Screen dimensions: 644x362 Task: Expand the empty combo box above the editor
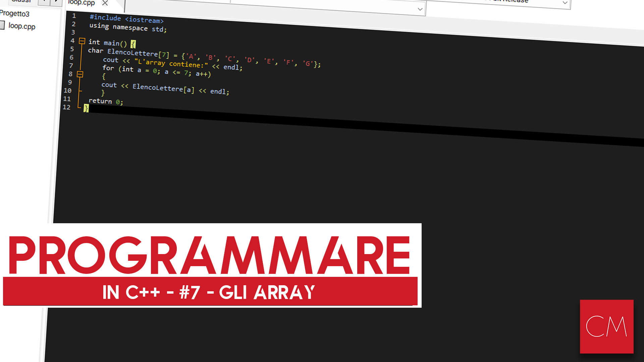pos(420,9)
